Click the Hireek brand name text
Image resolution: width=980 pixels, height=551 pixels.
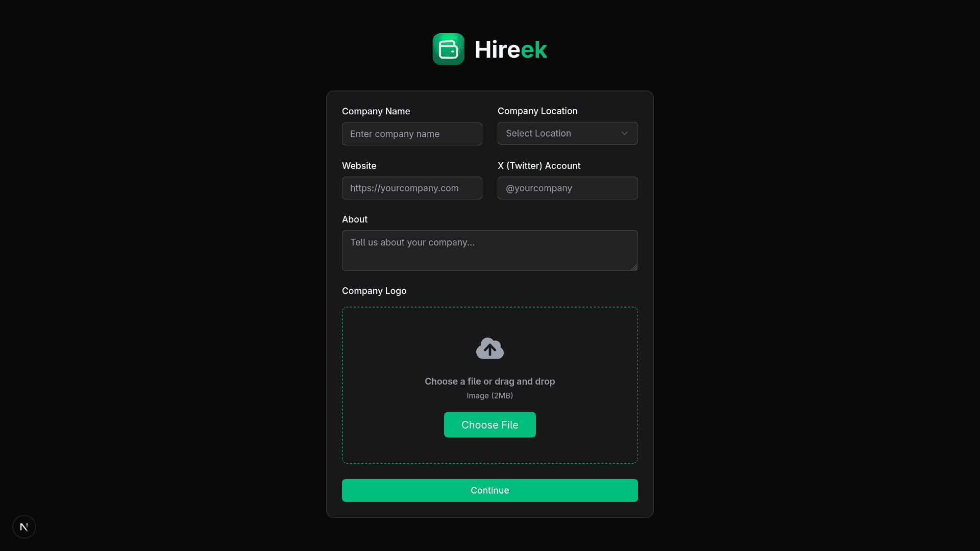(x=510, y=49)
